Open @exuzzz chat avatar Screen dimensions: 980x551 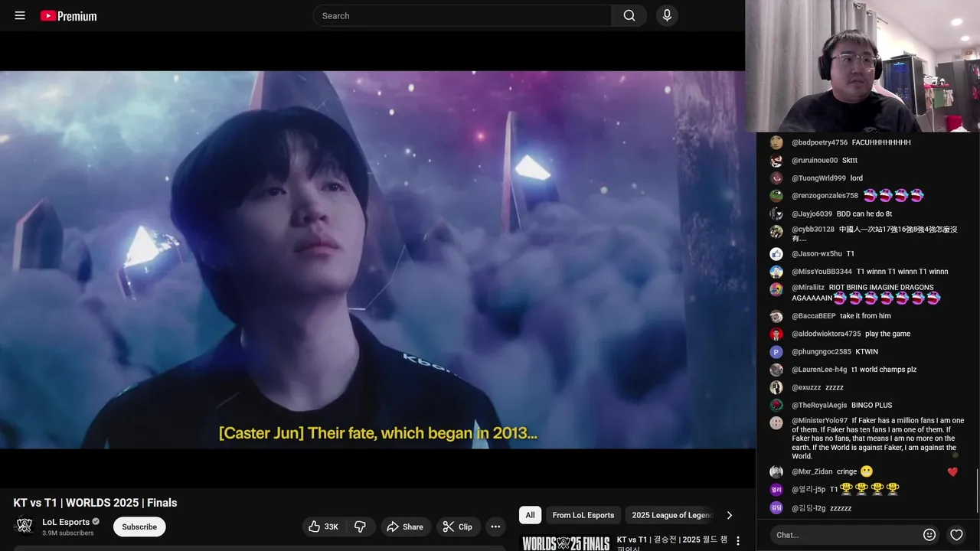(776, 387)
